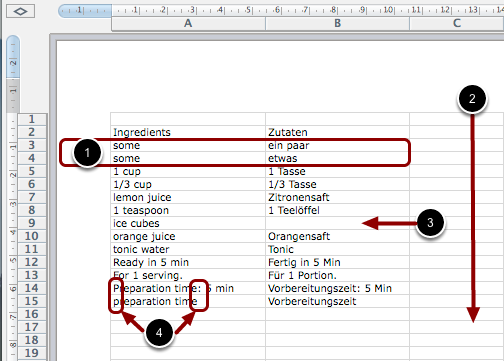Click the 'lemon juice' cell
Viewport: 504px width, 361px height.
pos(188,197)
